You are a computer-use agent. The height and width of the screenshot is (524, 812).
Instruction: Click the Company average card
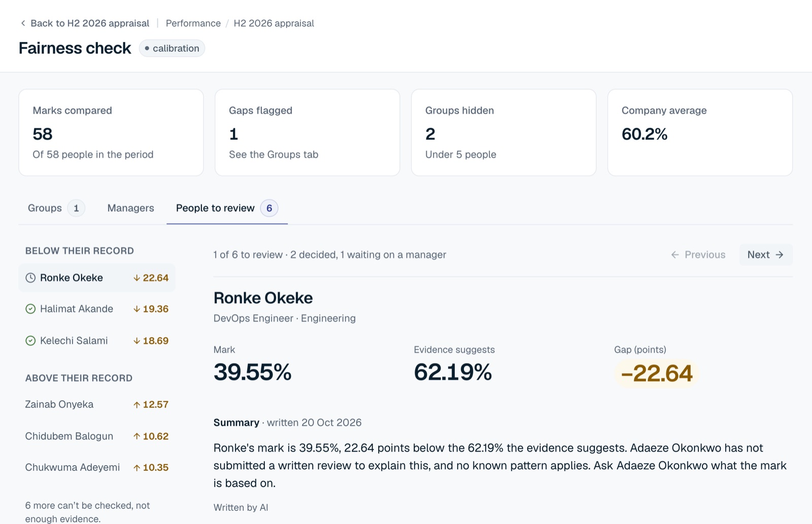click(700, 133)
